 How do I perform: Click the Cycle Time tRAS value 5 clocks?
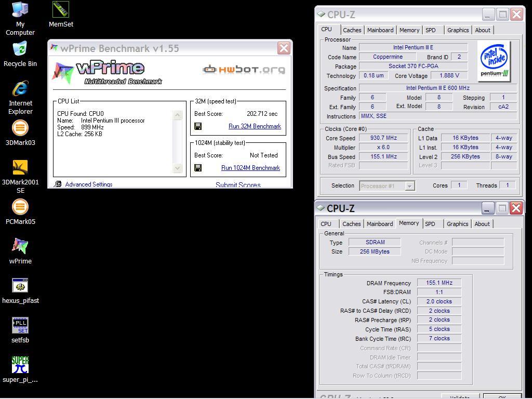439,329
